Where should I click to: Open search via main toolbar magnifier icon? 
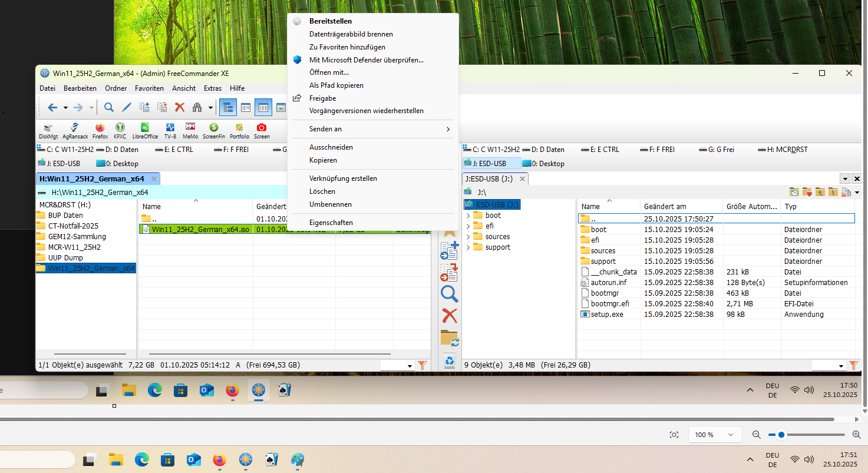pyautogui.click(x=109, y=107)
